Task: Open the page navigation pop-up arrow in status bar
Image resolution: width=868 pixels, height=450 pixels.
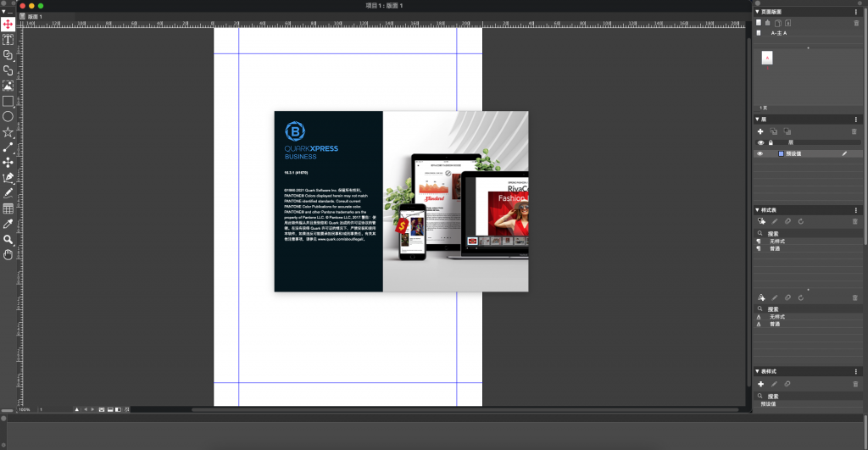Action: [x=76, y=409]
